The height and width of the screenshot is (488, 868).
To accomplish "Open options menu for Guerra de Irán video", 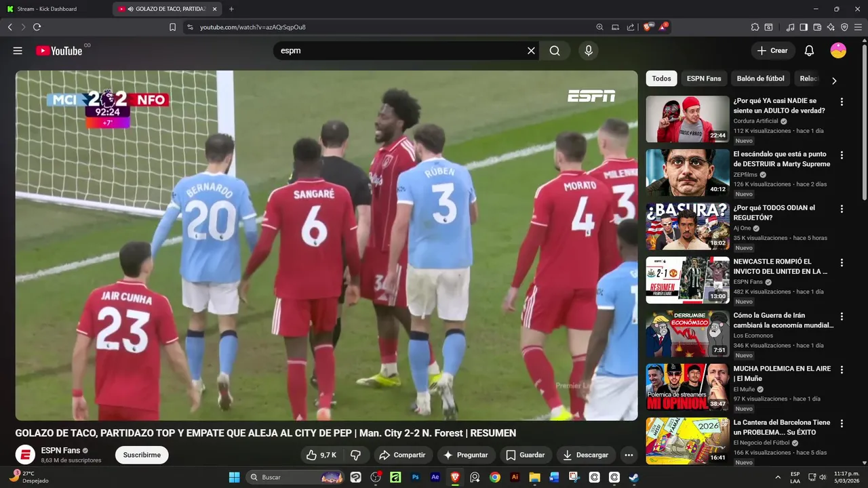I will tap(842, 317).
